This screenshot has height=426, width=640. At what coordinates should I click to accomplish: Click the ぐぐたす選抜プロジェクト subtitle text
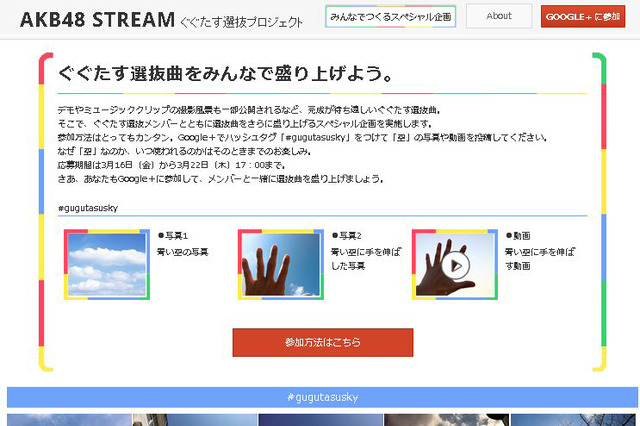pyautogui.click(x=241, y=22)
